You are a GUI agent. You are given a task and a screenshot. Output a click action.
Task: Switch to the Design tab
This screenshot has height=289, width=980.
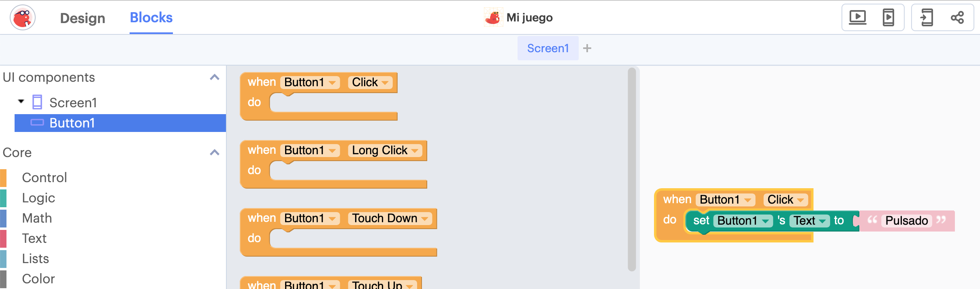point(83,18)
